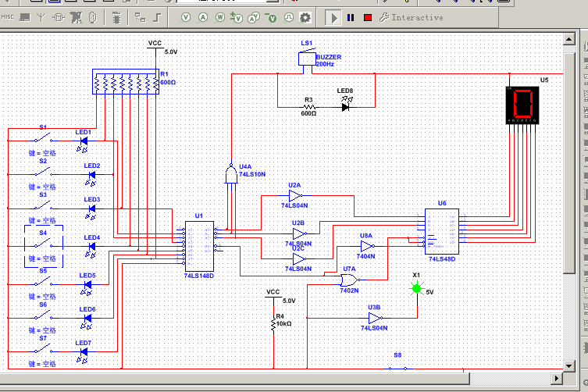Select the U4A 74LS10N NAND gate

coord(231,175)
